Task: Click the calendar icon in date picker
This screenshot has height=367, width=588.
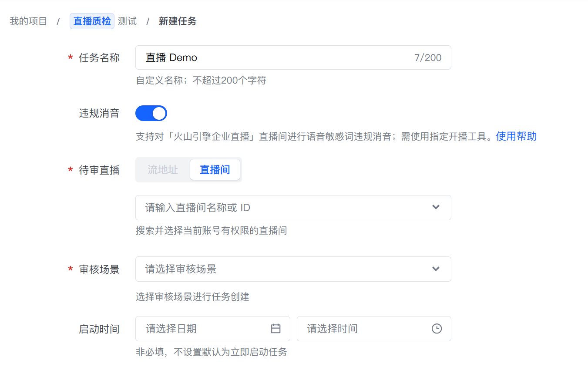Action: pos(276,329)
